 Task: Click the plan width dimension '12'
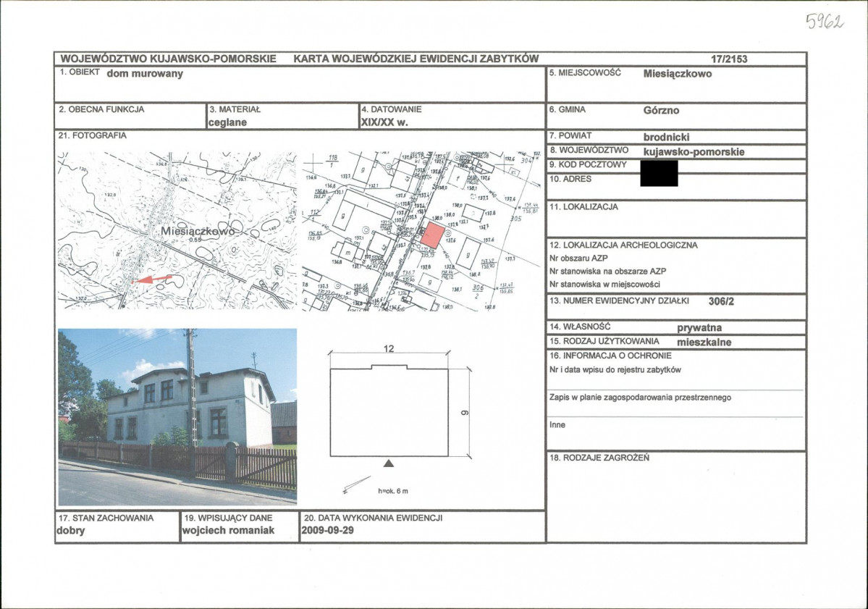(389, 349)
